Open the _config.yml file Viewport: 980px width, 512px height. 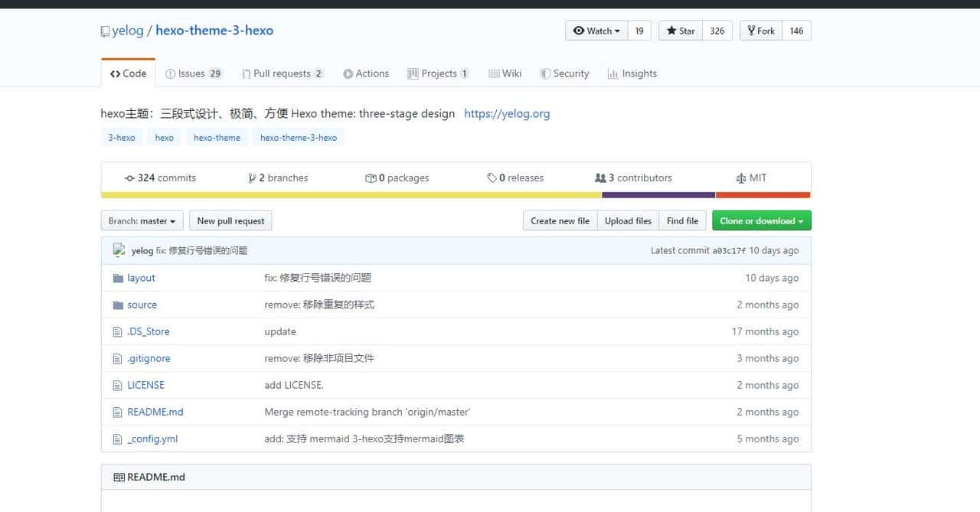click(152, 439)
